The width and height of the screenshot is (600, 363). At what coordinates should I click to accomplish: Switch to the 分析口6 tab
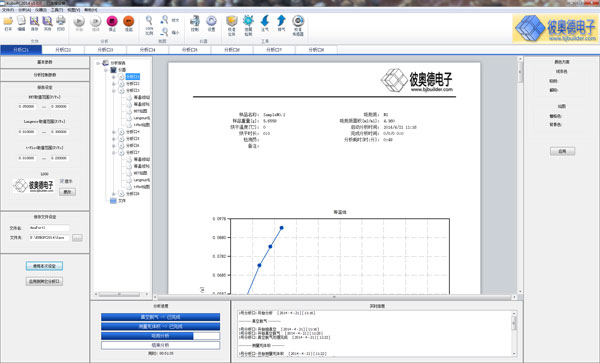232,50
